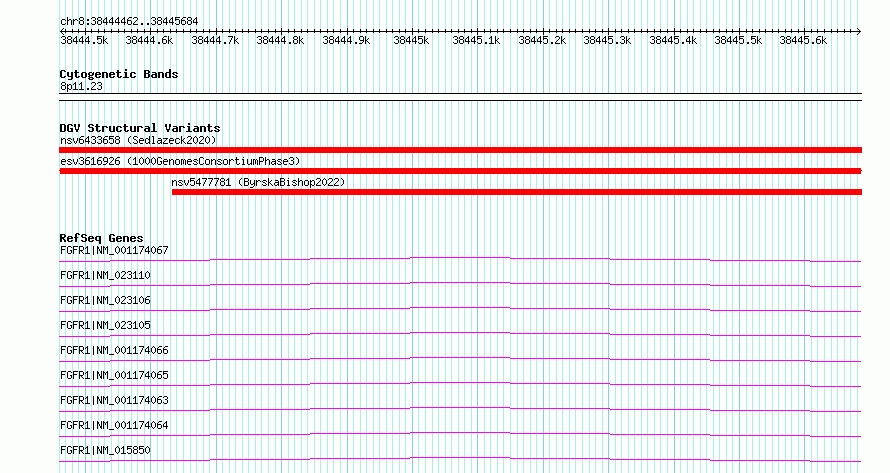The width and height of the screenshot is (890, 473).
Task: Click the chr8:38444462..38445684 coordinate label
Action: (x=129, y=22)
